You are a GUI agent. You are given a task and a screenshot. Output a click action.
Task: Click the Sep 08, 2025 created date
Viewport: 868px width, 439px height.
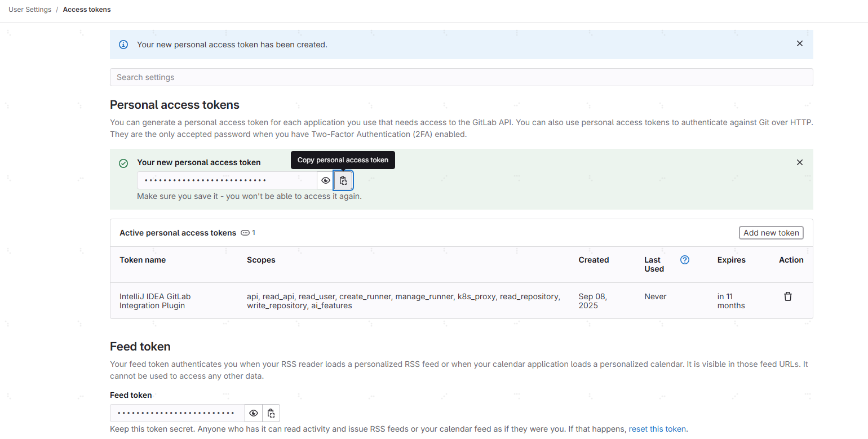point(593,301)
